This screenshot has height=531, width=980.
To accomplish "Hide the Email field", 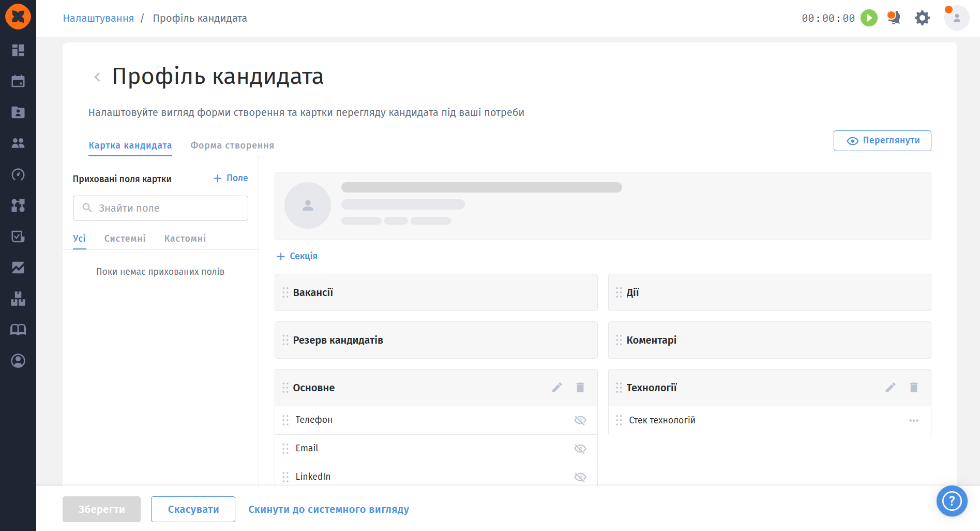I will click(x=580, y=449).
